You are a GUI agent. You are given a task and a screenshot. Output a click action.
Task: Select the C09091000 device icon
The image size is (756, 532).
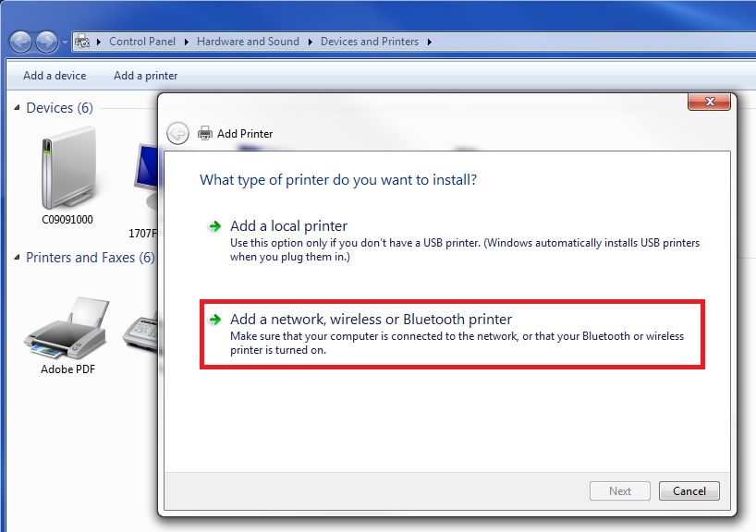(x=67, y=171)
